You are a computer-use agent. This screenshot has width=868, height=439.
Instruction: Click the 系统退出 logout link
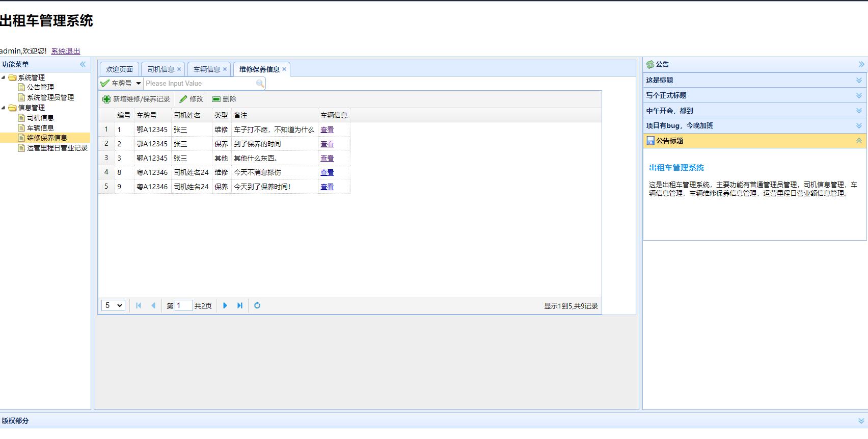[66, 51]
